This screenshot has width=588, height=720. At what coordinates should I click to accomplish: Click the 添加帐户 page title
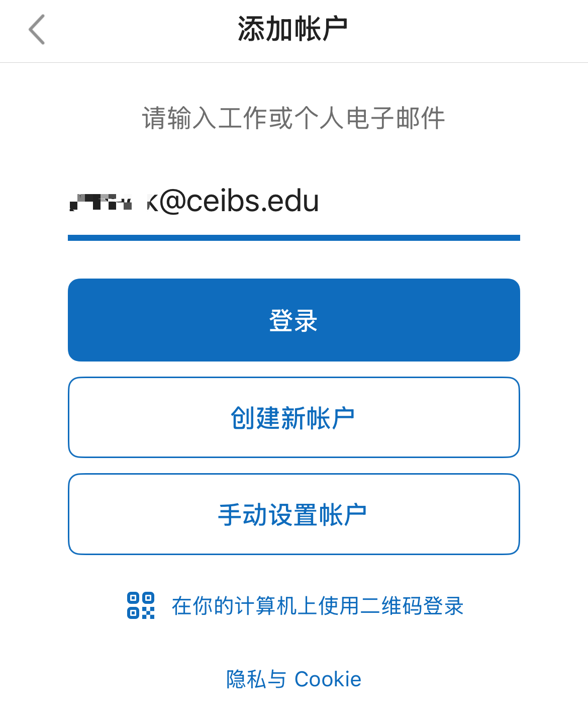[293, 29]
